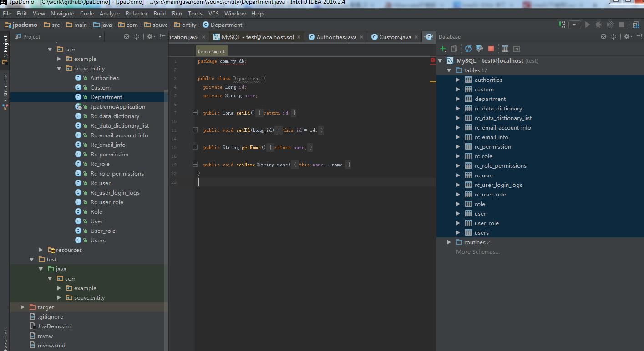Click the Synchronize refresh icon in Database panel
Image resolution: width=644 pixels, height=351 pixels.
click(468, 49)
